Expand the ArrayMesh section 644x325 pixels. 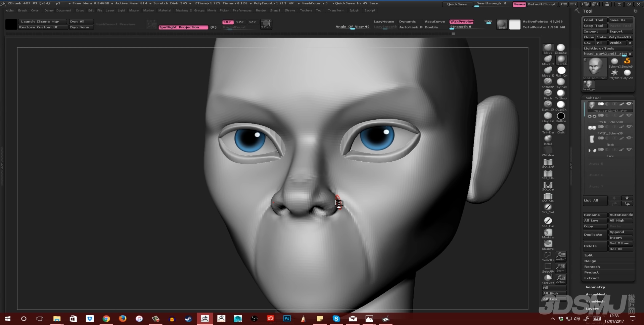tap(596, 294)
